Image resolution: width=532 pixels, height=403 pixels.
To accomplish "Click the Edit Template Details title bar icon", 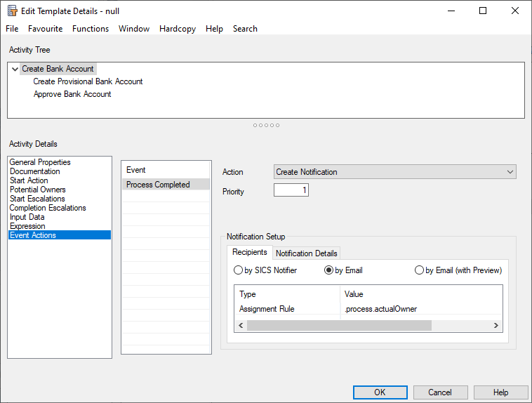I will coord(12,11).
